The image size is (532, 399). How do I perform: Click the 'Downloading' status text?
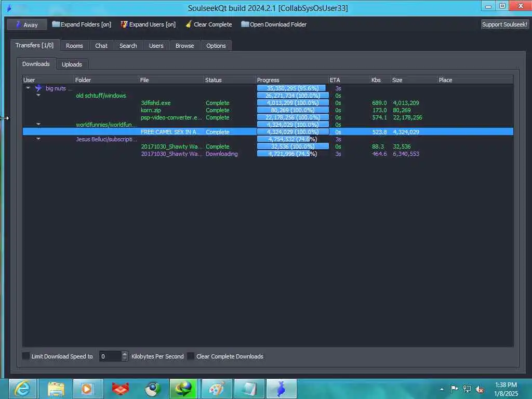(x=221, y=154)
